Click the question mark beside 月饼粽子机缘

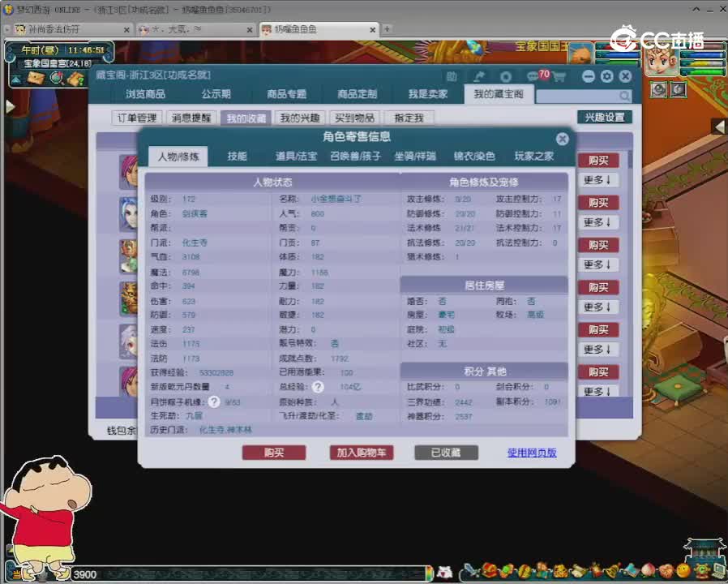pos(213,401)
